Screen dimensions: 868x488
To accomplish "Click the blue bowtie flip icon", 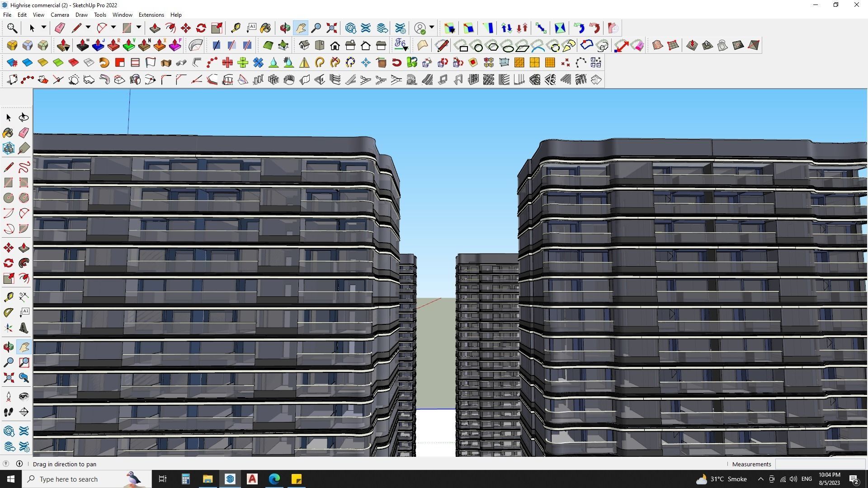I will point(560,28).
